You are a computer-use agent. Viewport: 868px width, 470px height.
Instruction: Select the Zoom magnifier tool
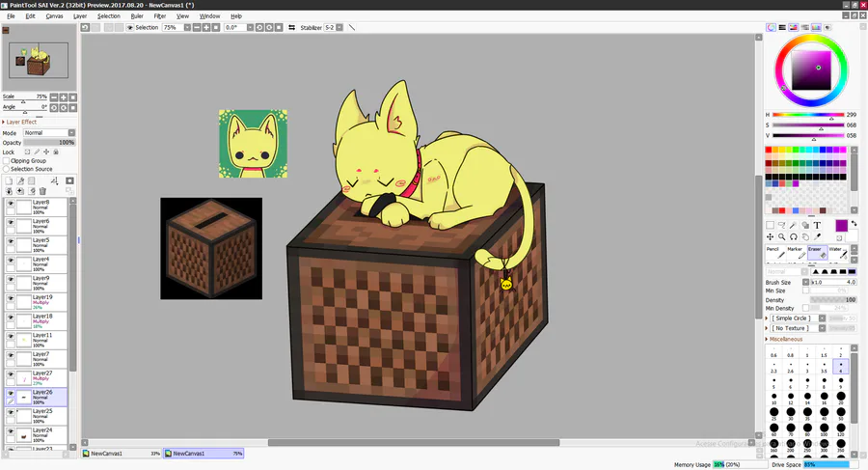tap(781, 236)
